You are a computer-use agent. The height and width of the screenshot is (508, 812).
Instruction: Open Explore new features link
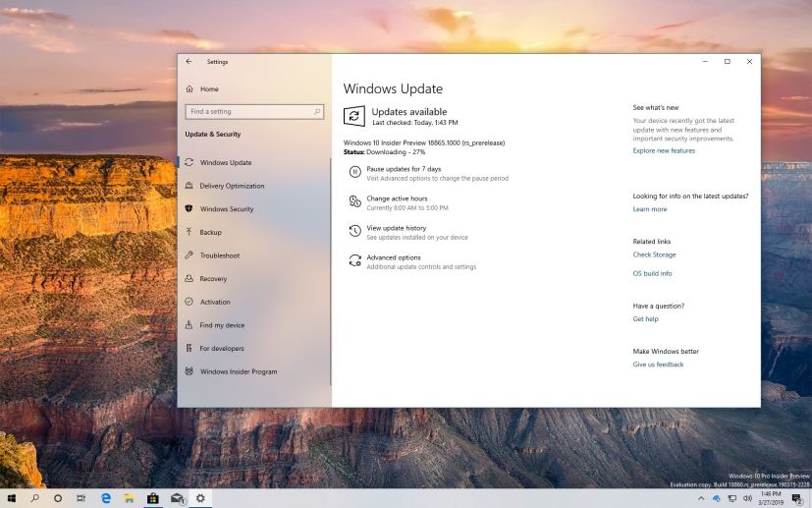point(664,151)
